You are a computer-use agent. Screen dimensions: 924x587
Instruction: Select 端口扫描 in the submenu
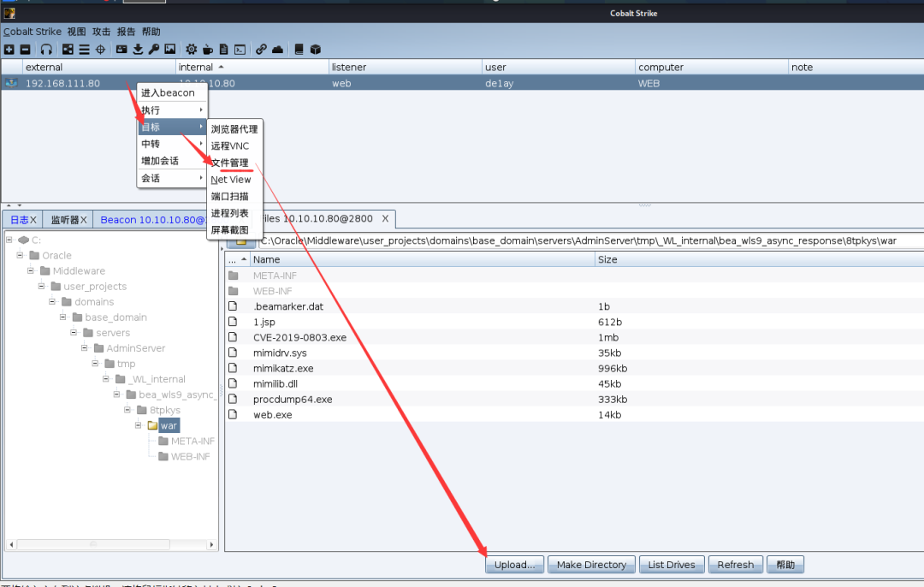(234, 196)
